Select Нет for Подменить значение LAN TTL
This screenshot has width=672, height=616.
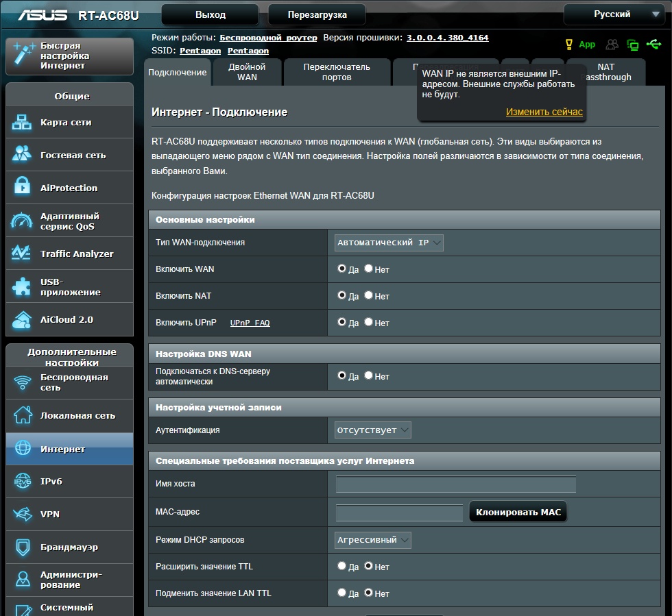point(368,593)
